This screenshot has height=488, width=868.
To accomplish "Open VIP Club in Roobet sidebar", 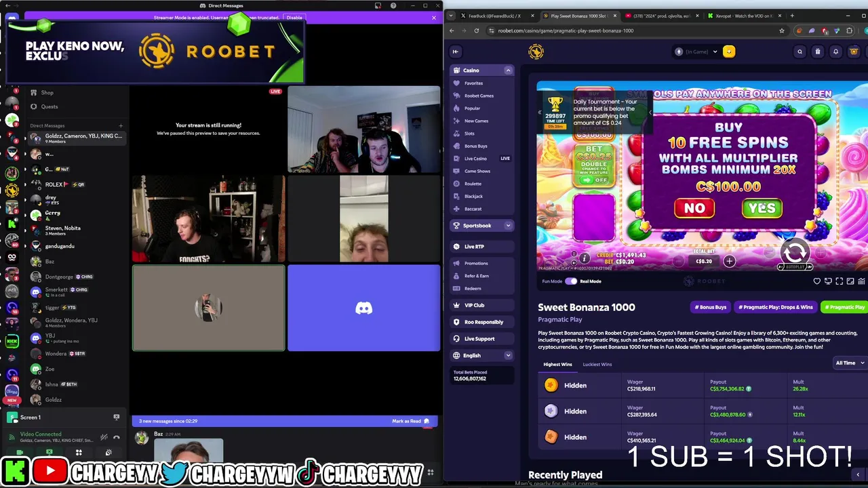I will (x=482, y=306).
